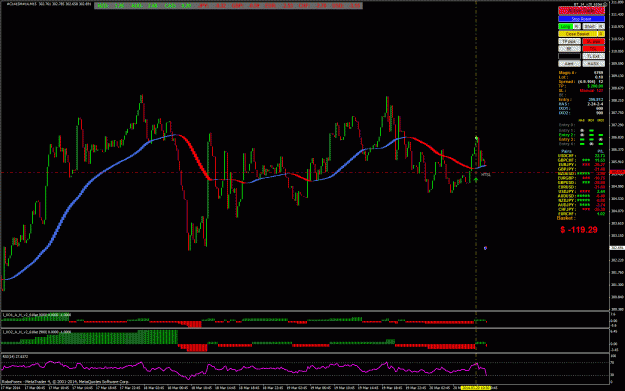625x391 pixels.
Task: Click the small R button next to Long
Action: pos(577,26)
